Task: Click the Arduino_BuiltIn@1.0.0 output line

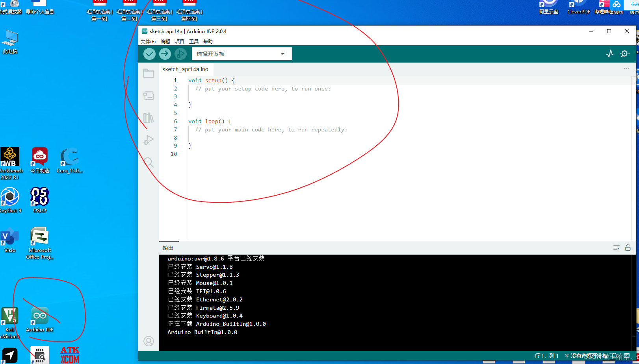Action: pyautogui.click(x=202, y=332)
